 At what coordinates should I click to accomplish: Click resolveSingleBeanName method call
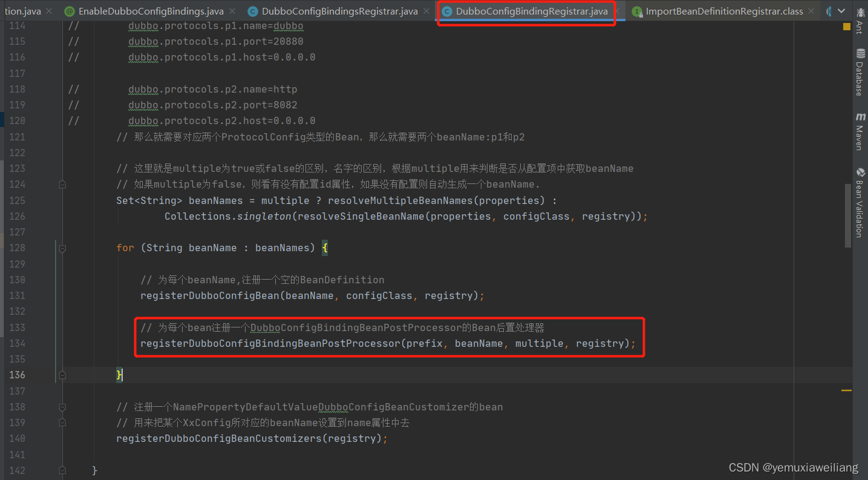click(x=361, y=216)
